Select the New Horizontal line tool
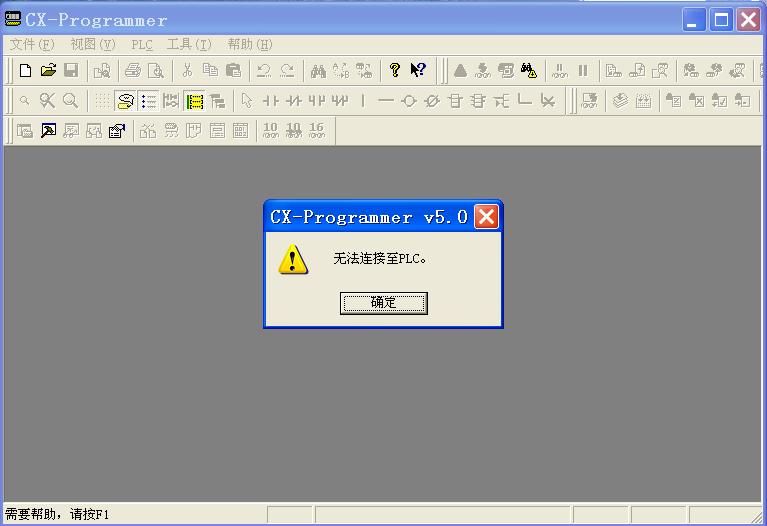Viewport: 767px width, 526px height. pyautogui.click(x=386, y=101)
